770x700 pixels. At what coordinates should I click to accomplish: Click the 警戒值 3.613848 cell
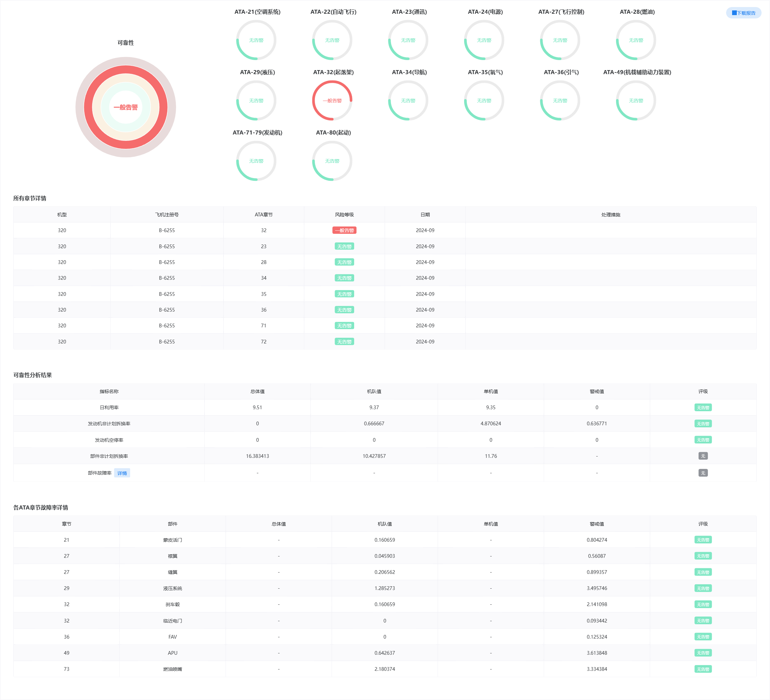click(597, 653)
